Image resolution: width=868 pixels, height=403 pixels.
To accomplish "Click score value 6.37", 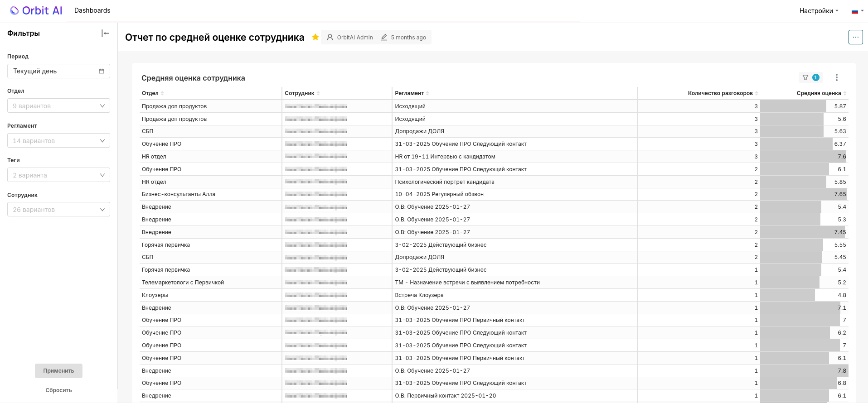I will coord(840,144).
